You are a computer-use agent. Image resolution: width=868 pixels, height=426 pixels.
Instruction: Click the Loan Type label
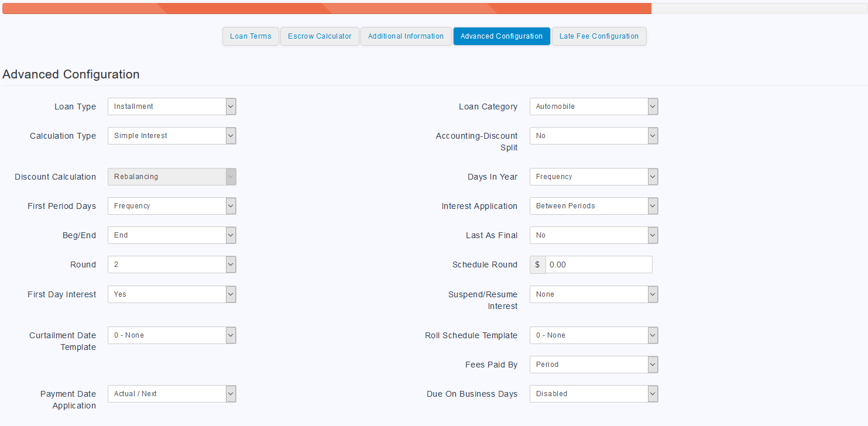(x=75, y=106)
